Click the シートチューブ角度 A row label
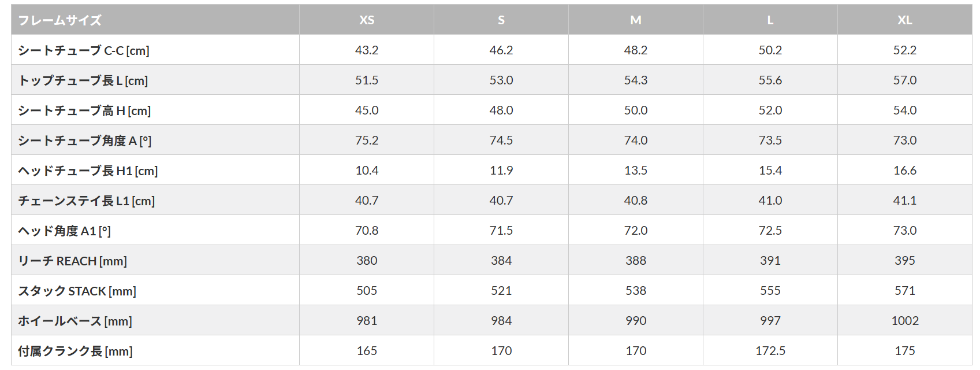Screen dimensions: 980x370 (x=85, y=141)
